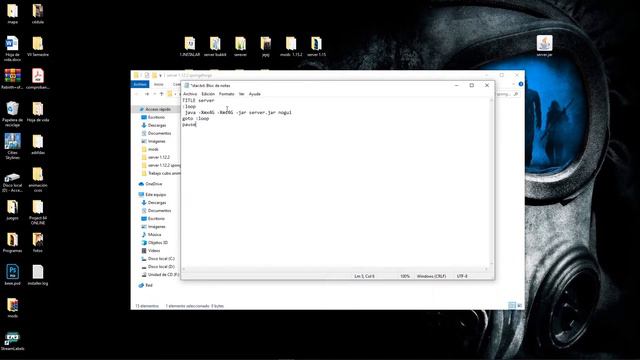This screenshot has height=360, width=640.
Task: Select the 1.INSTALAR desktop folder
Action: [x=190, y=46]
